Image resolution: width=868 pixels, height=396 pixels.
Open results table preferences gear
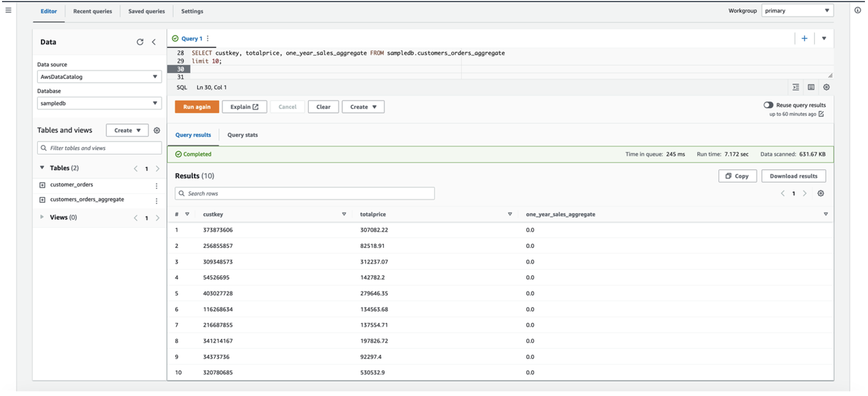click(821, 193)
